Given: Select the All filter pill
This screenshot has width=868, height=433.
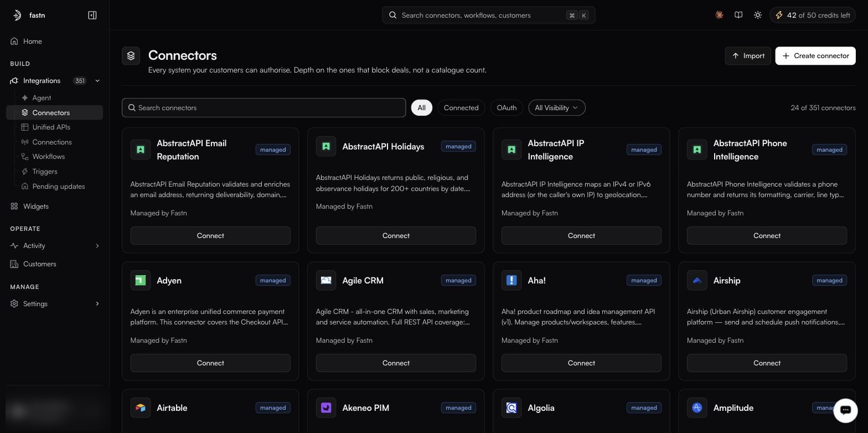Looking at the screenshot, I should (421, 107).
